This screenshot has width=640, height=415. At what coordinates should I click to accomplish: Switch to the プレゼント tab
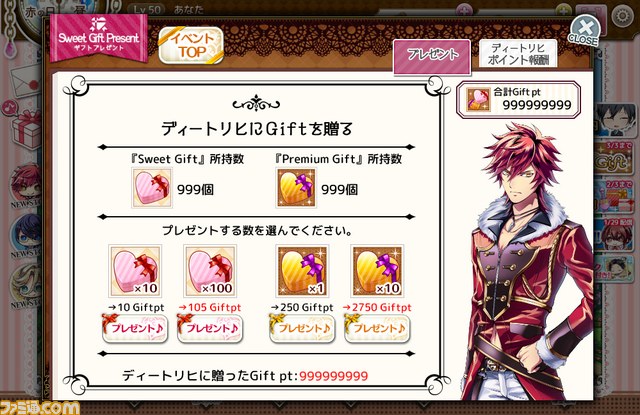432,57
